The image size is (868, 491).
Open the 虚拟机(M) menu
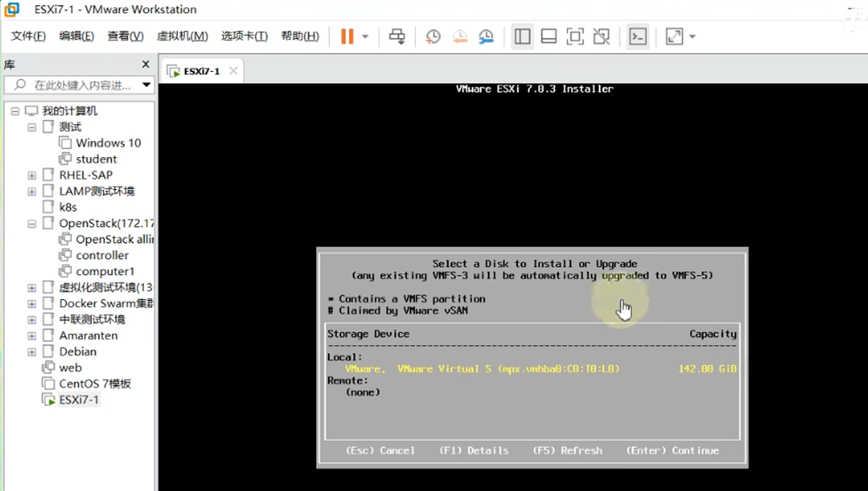[x=182, y=36]
